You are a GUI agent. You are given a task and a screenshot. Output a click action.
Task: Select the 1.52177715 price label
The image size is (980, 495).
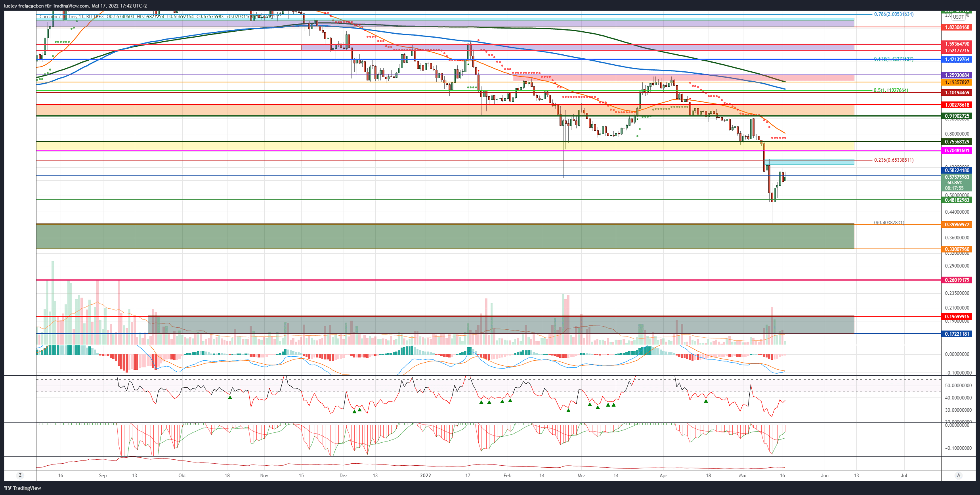tap(956, 51)
